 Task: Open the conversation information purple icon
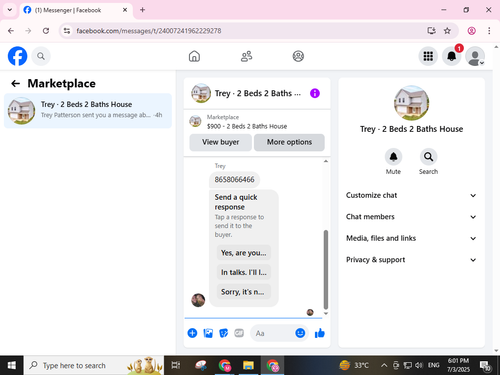pyautogui.click(x=315, y=93)
